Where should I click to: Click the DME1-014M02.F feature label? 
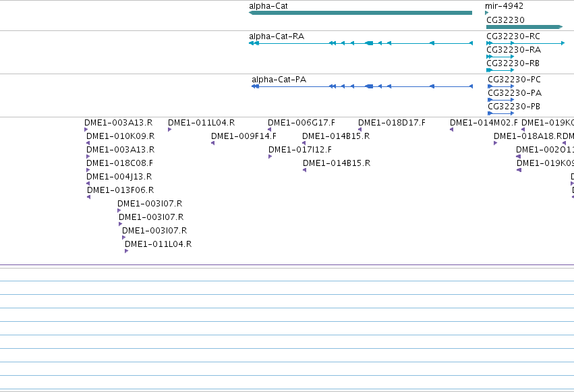[484, 123]
